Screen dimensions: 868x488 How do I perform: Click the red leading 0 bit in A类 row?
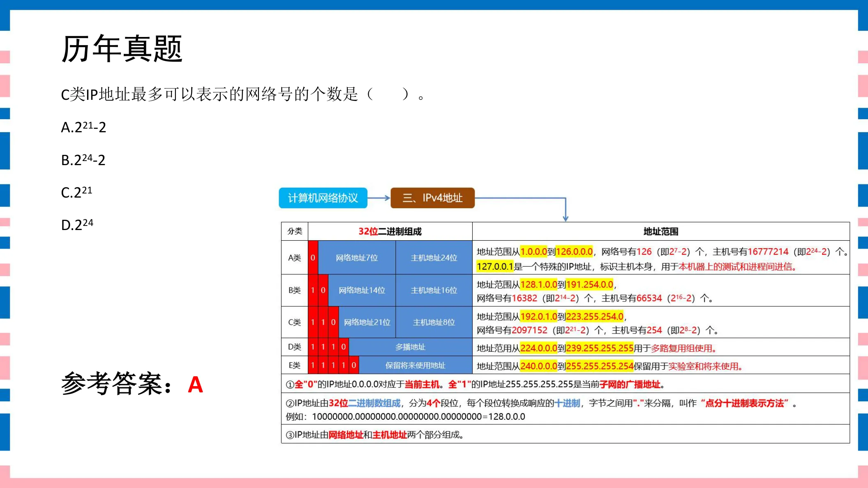(313, 258)
